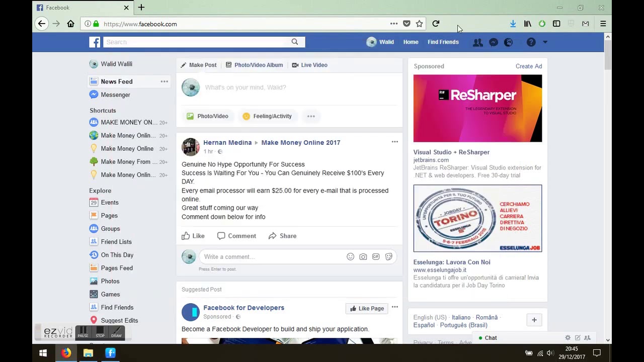
Task: Open Hernan Medina post options menu
Action: point(394,142)
